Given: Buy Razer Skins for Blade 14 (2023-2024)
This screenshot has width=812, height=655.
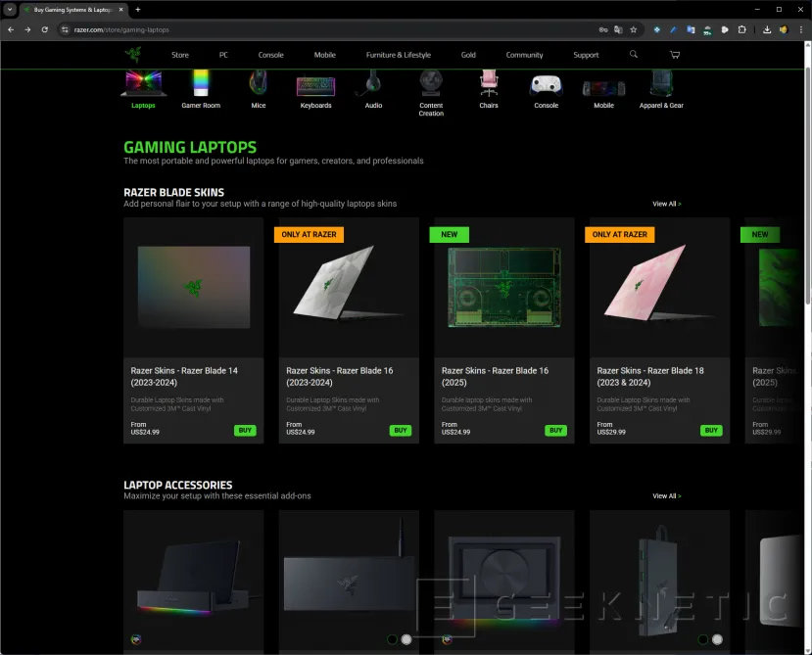Looking at the screenshot, I should 245,430.
